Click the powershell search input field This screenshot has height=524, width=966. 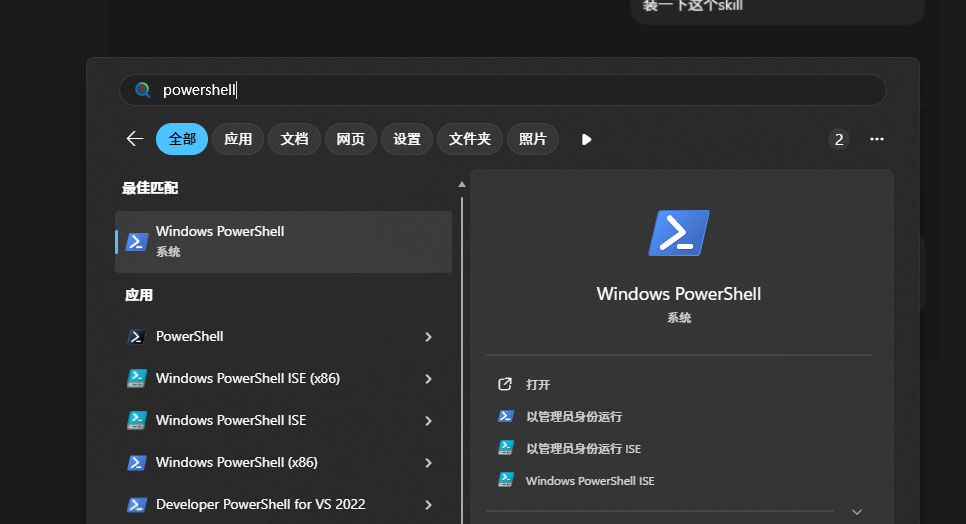click(x=503, y=90)
